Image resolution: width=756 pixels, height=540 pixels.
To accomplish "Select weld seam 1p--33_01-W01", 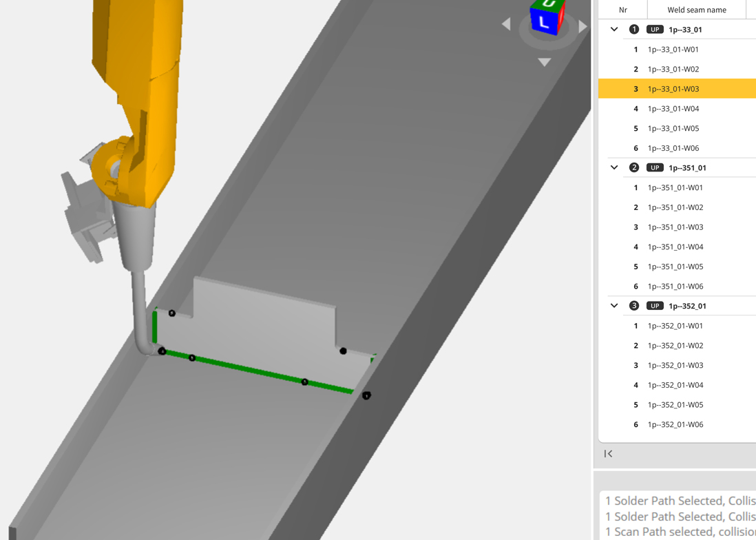I will coord(673,50).
